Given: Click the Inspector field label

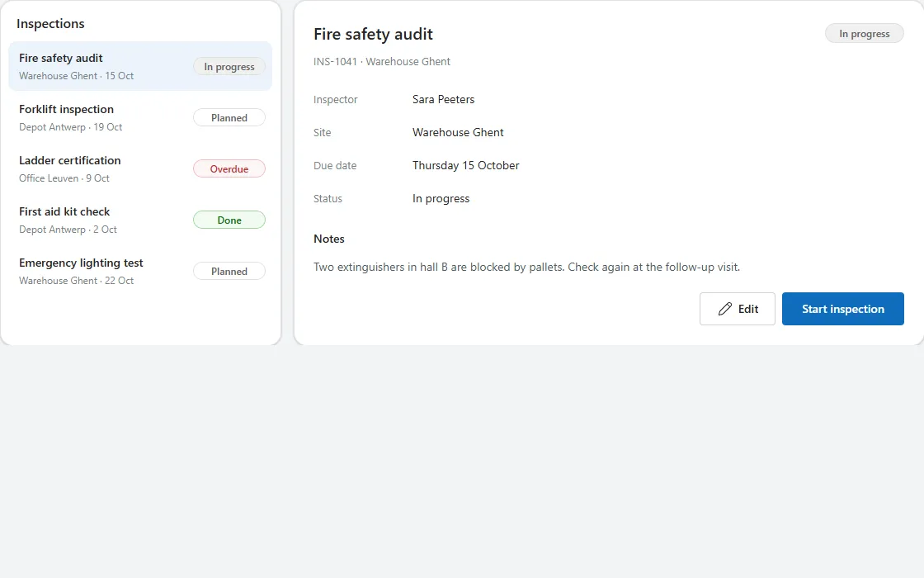Looking at the screenshot, I should (x=335, y=99).
